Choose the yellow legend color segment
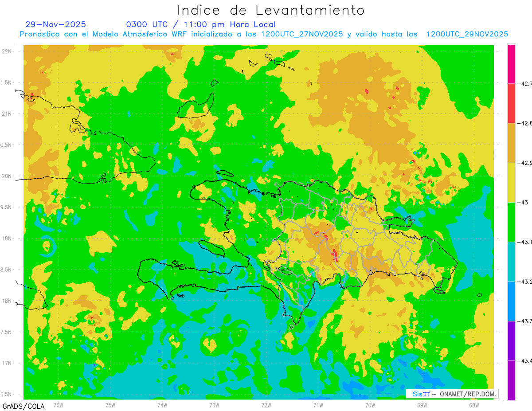Screen dimensions: 532x411 tap(511, 182)
